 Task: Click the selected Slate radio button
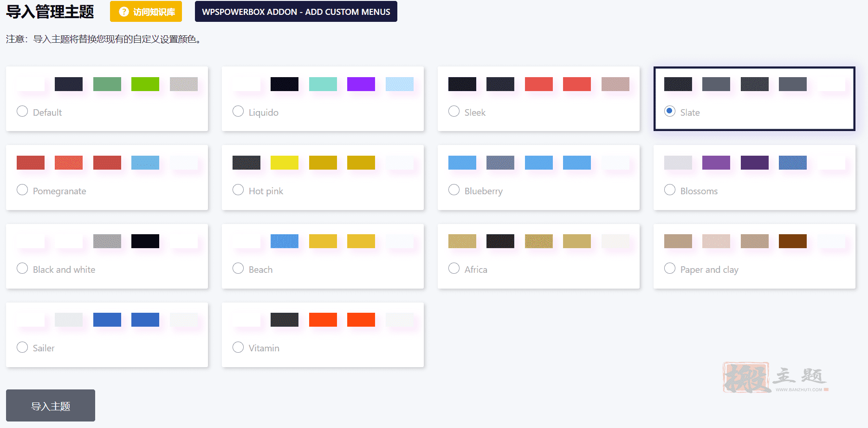(x=670, y=112)
